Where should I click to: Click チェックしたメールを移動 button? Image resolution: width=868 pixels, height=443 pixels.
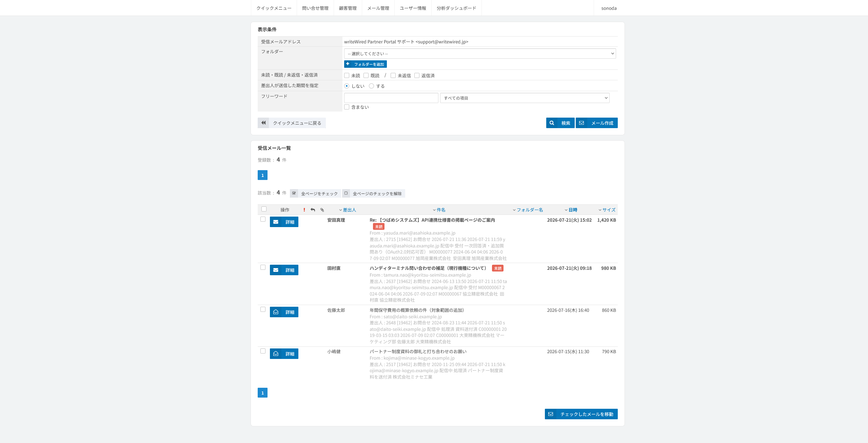pos(581,414)
